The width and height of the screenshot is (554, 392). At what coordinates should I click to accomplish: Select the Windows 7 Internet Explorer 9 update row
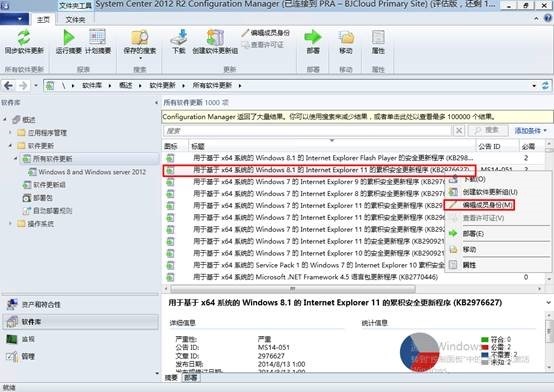click(x=304, y=182)
